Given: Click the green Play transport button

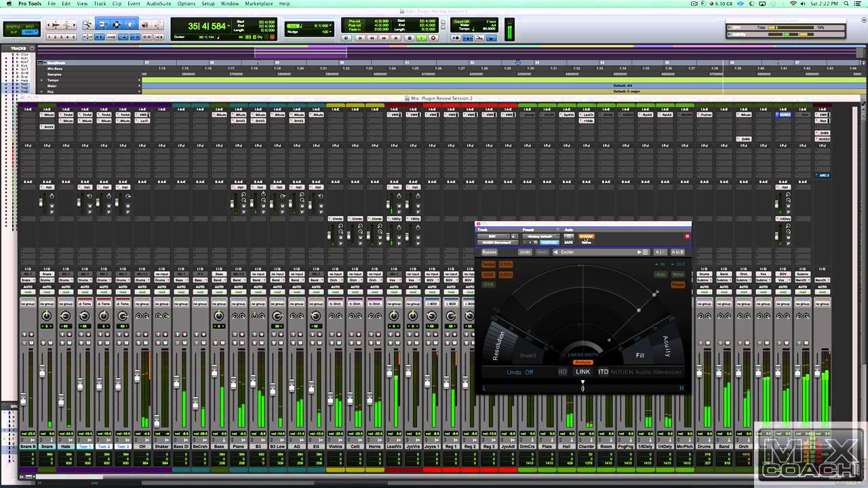Looking at the screenshot, I should [421, 38].
